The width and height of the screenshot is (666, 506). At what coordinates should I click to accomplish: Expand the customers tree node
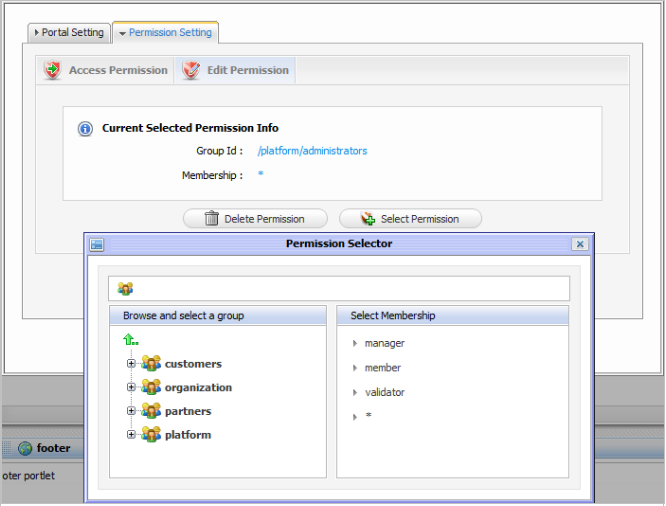coord(131,364)
